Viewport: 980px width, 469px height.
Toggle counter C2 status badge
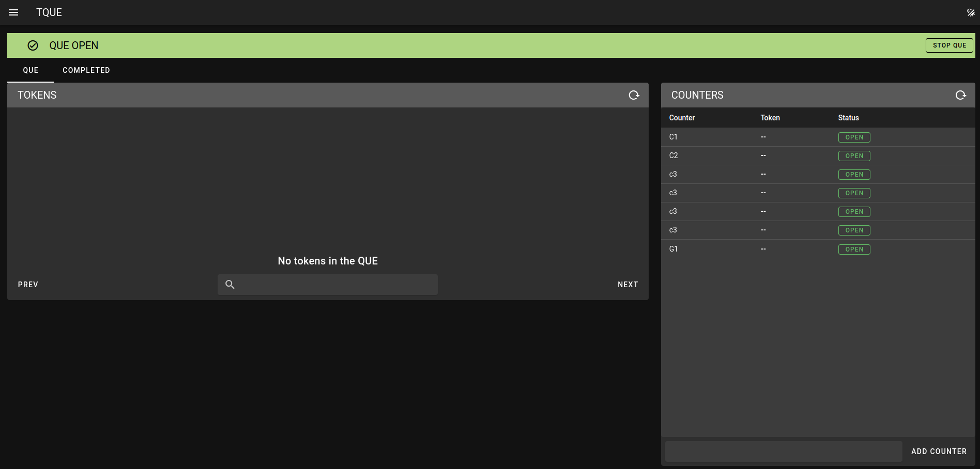coord(854,155)
